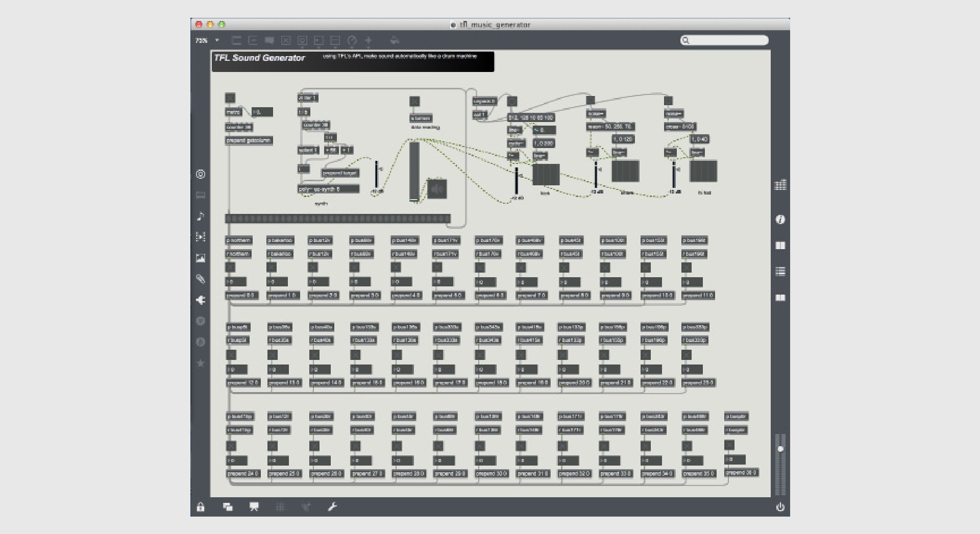Click the hi hat scope display

pos(703,171)
